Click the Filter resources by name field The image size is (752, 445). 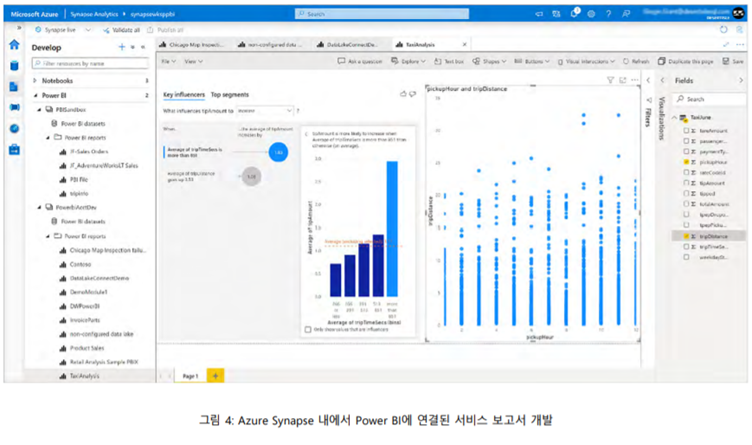[90, 63]
